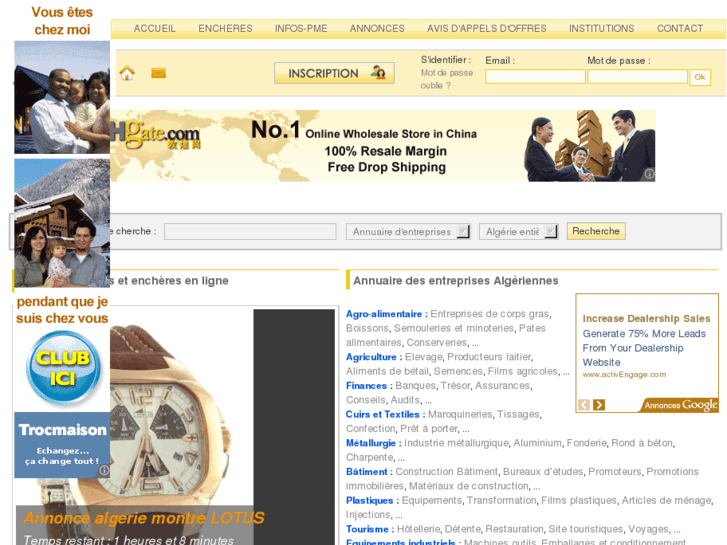Open INFOS-PME menu item

pos(301,28)
